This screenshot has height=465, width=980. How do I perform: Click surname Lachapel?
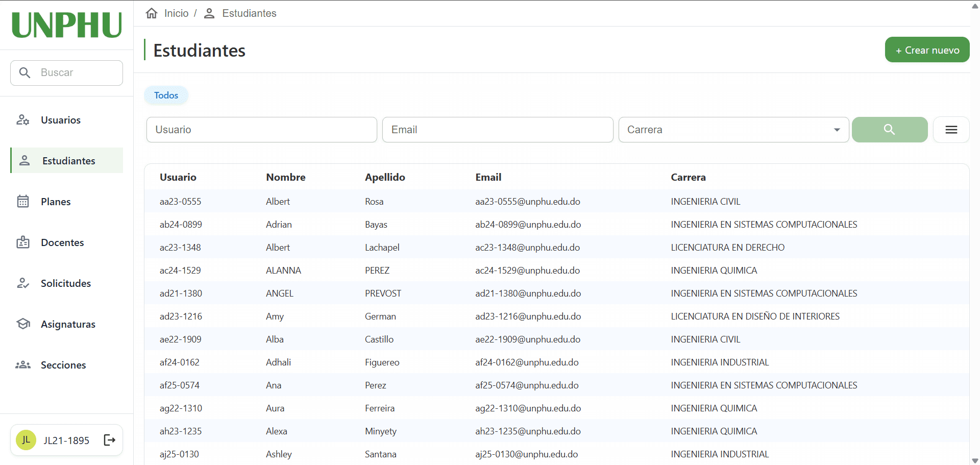(382, 248)
